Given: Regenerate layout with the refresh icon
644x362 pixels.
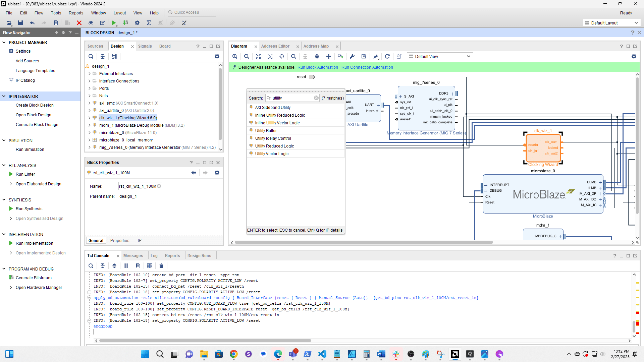Looking at the screenshot, I should (x=387, y=56).
